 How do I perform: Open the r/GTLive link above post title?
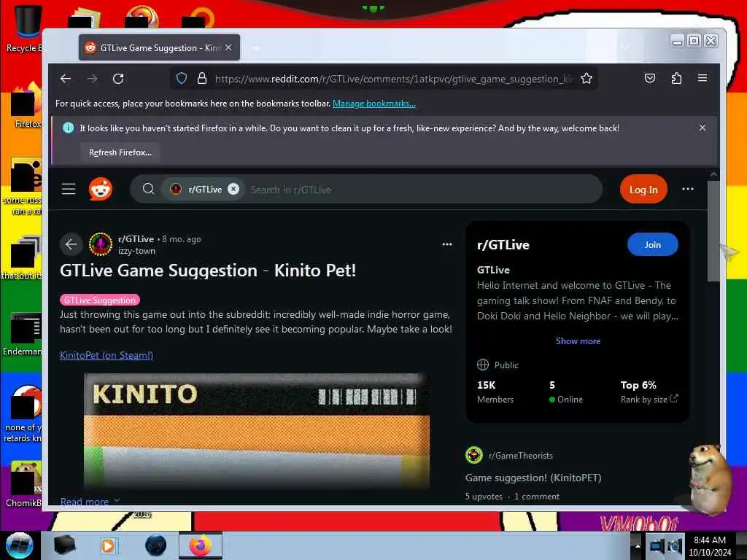click(136, 239)
